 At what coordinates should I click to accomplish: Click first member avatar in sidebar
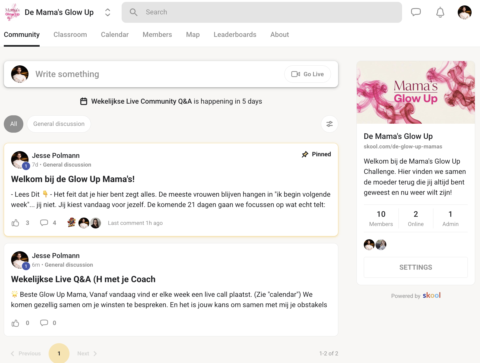pyautogui.click(x=369, y=245)
